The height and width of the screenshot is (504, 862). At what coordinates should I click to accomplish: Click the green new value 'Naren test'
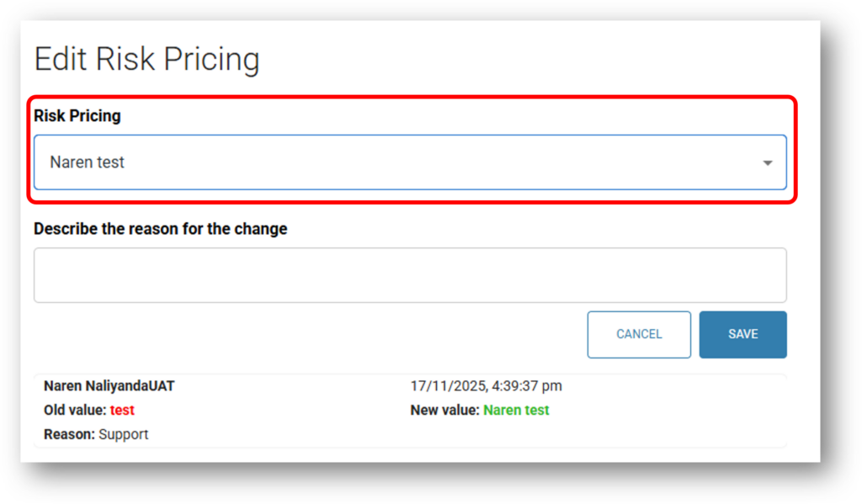516,411
